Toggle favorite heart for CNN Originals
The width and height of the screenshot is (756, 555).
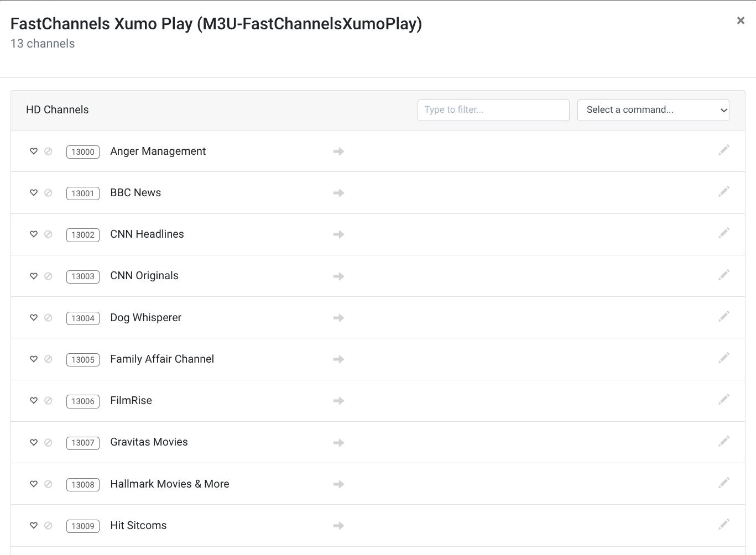[34, 276]
